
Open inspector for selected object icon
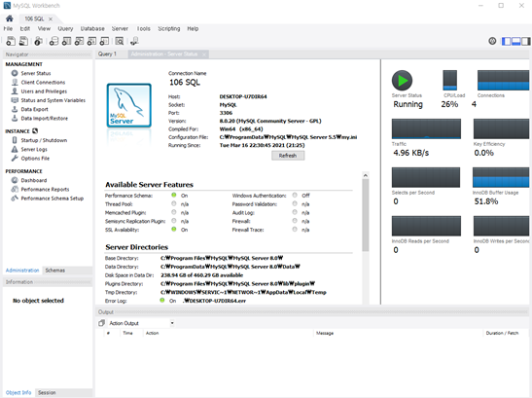click(x=38, y=41)
